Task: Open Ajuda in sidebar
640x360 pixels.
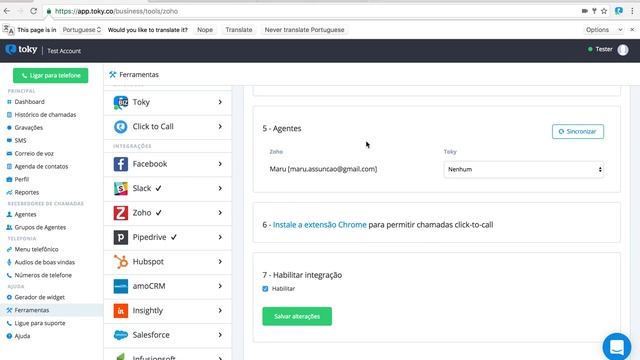Action: point(22,336)
